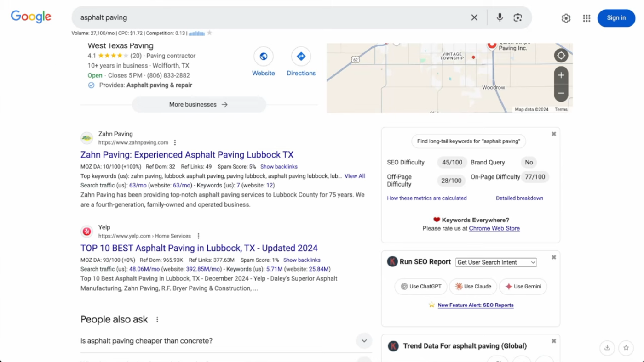
Task: Click Keywords Everywhere logo in Trend Data
Action: 393,346
